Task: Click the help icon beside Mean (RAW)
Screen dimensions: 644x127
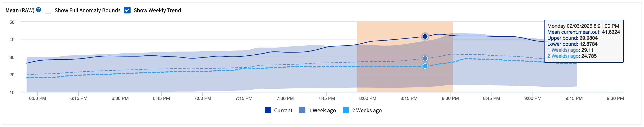Action: 39,10
